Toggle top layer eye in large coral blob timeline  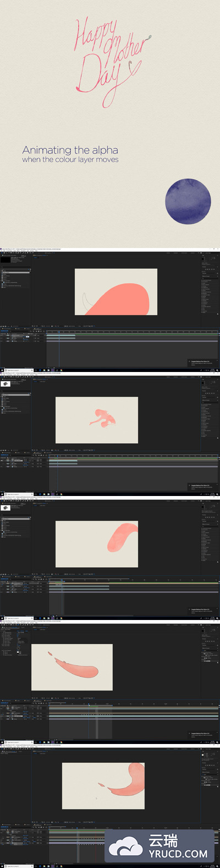pyautogui.click(x=2, y=336)
